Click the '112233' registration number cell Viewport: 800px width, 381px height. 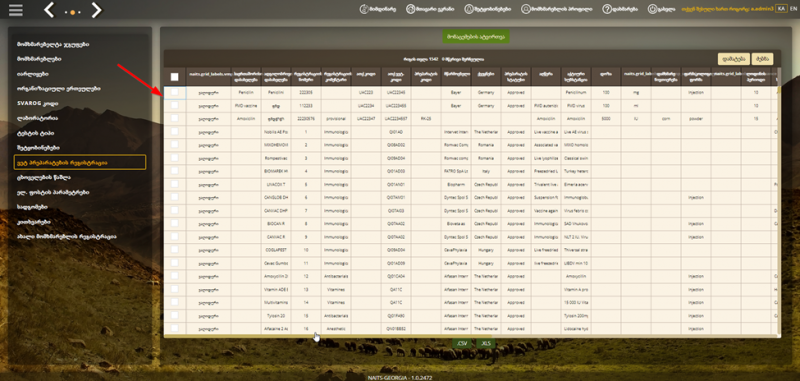click(x=306, y=106)
